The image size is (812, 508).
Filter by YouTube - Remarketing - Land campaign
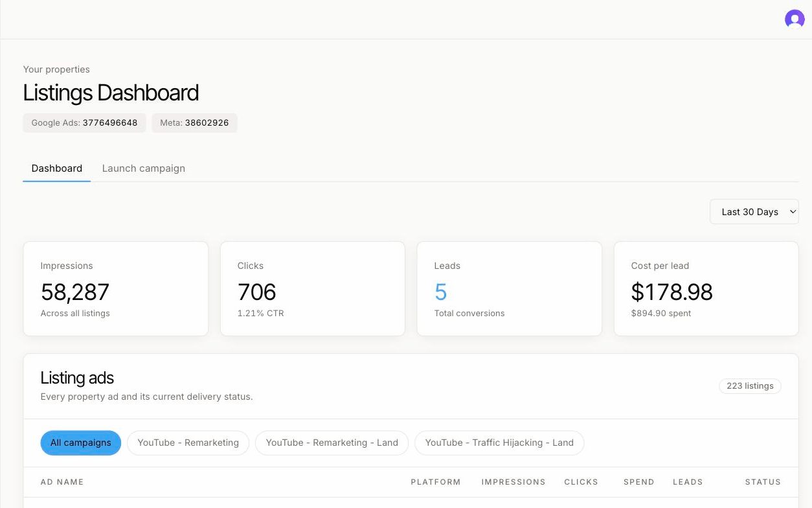pyautogui.click(x=332, y=443)
